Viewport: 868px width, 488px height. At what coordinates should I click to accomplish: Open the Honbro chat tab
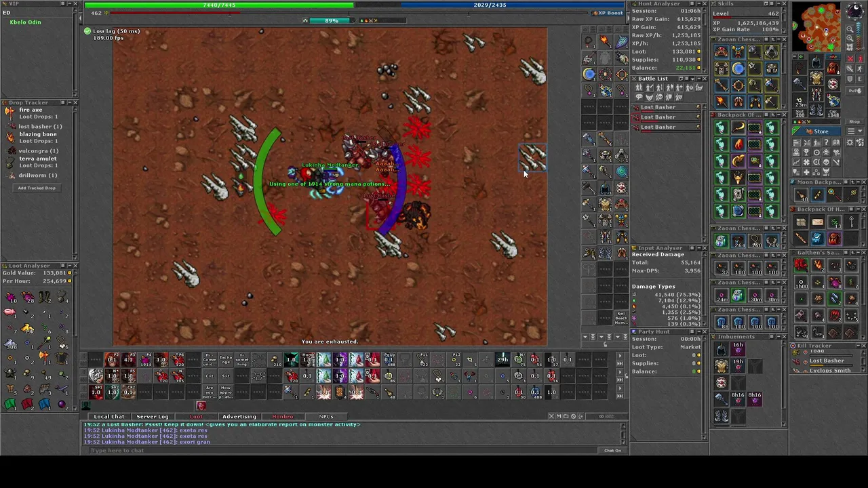click(283, 416)
